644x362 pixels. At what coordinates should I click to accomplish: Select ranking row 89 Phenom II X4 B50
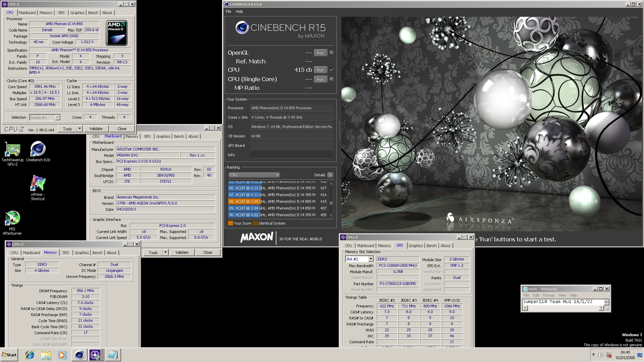click(278, 208)
